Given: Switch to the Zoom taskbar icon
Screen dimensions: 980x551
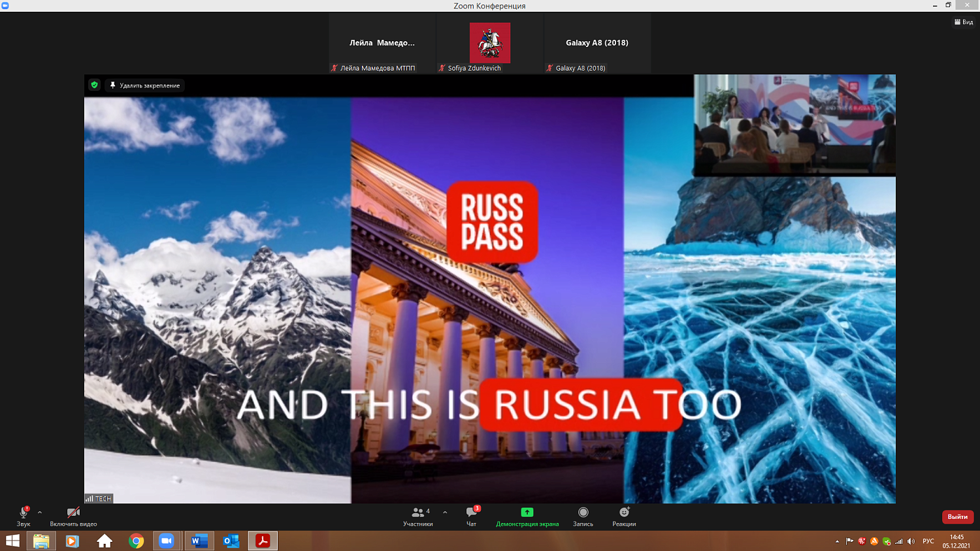Looking at the screenshot, I should [x=167, y=541].
